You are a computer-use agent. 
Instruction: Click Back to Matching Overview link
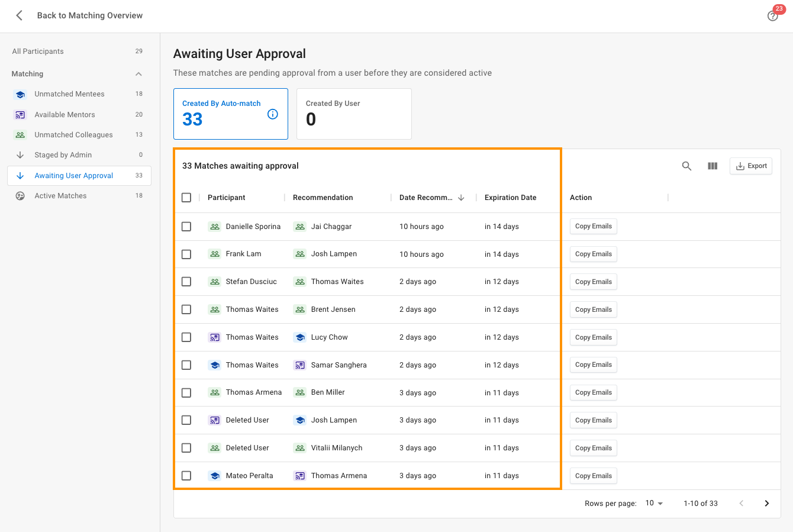point(90,15)
